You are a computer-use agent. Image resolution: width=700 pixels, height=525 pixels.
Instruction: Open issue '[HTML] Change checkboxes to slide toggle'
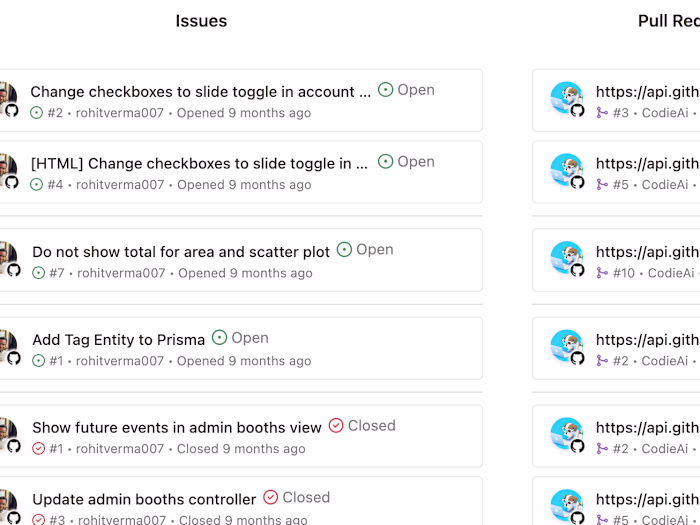pyautogui.click(x=200, y=164)
